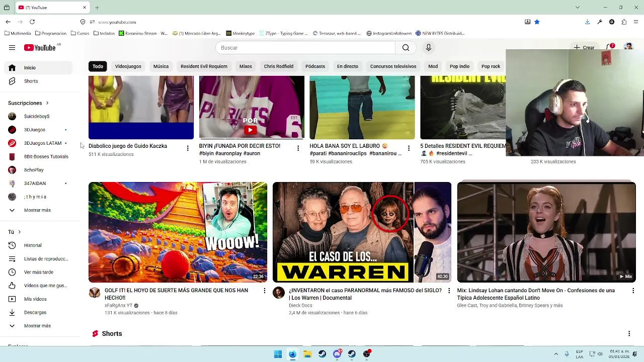
Task: Open the notifications bell
Action: tap(610, 47)
